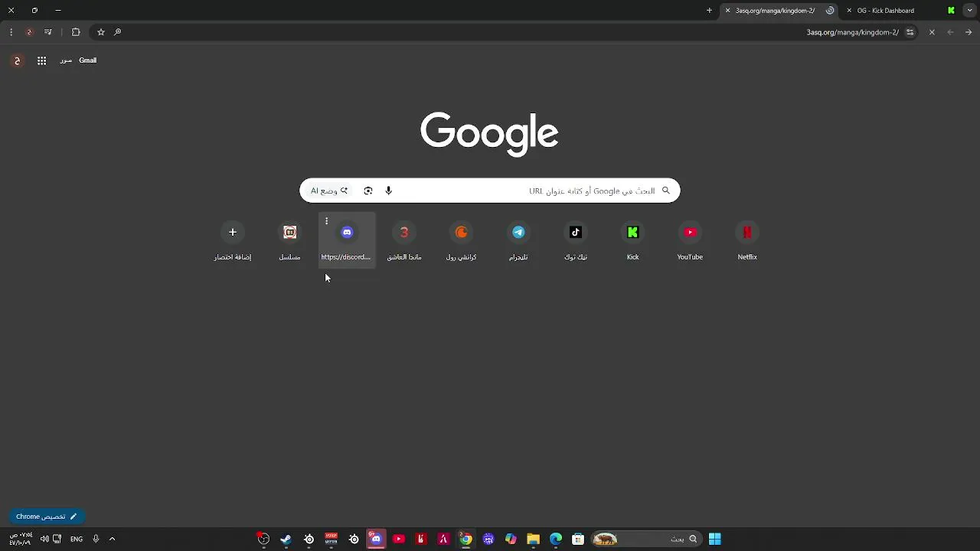Open the Windows Start menu
The width and height of the screenshot is (980, 551).
click(714, 539)
